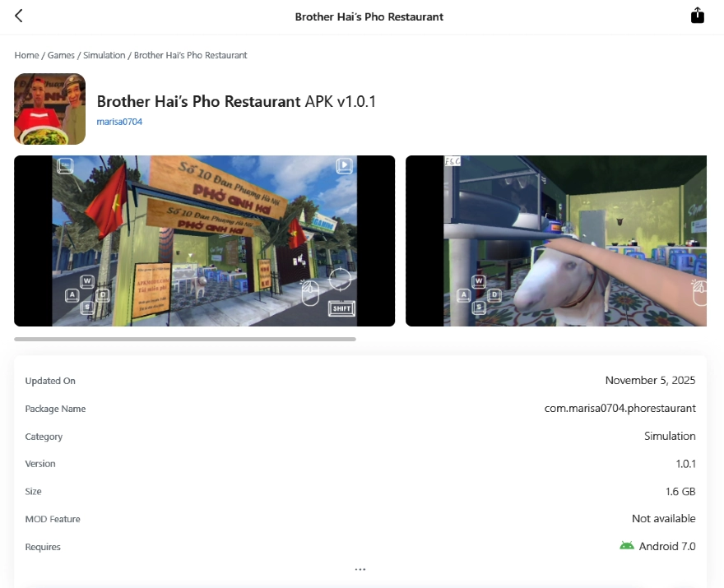Click the Simulation value in the Category row
724x588 pixels.
[x=670, y=436]
